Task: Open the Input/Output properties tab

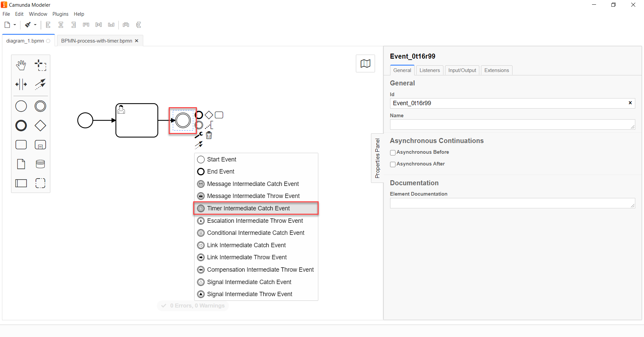Action: tap(462, 70)
